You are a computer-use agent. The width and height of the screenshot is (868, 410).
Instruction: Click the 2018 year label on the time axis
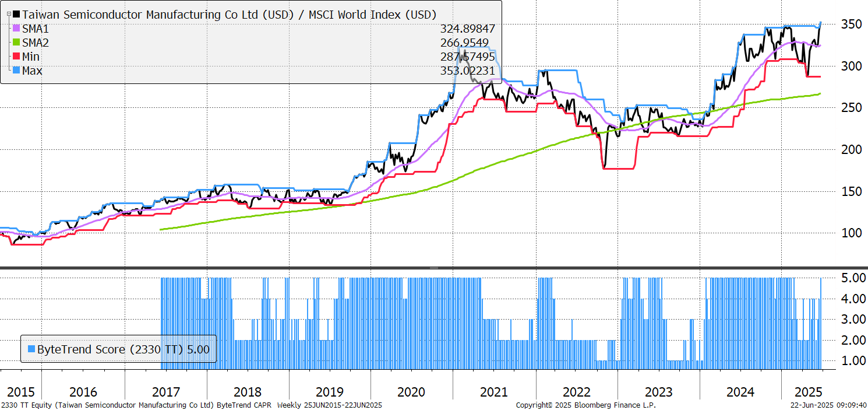247,392
